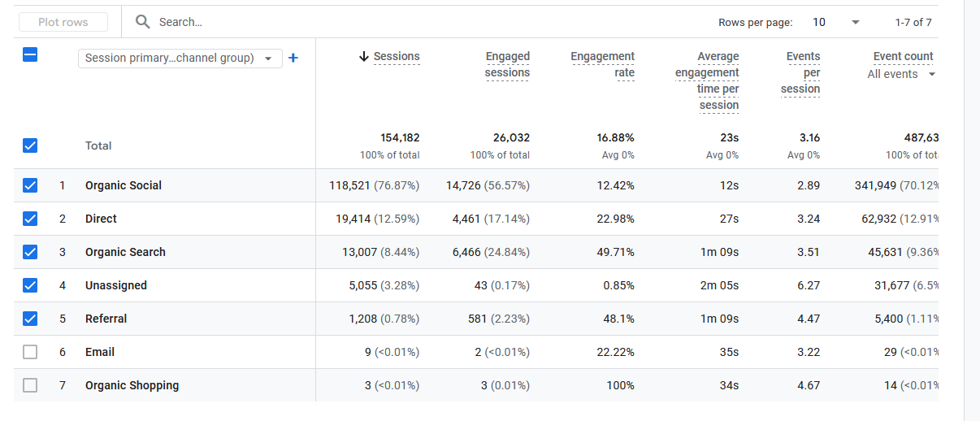Check the Email row checkbox
The image size is (980, 421).
click(30, 352)
